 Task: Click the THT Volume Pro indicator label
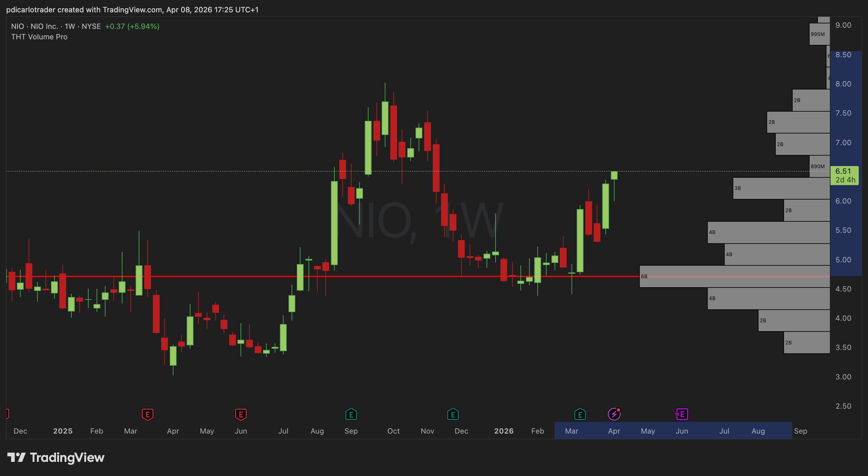click(39, 37)
